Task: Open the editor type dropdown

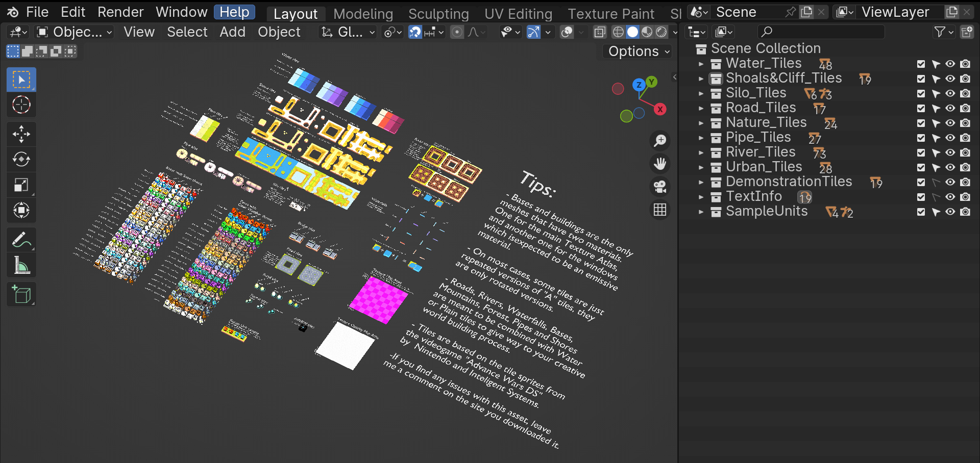Action: (x=18, y=32)
